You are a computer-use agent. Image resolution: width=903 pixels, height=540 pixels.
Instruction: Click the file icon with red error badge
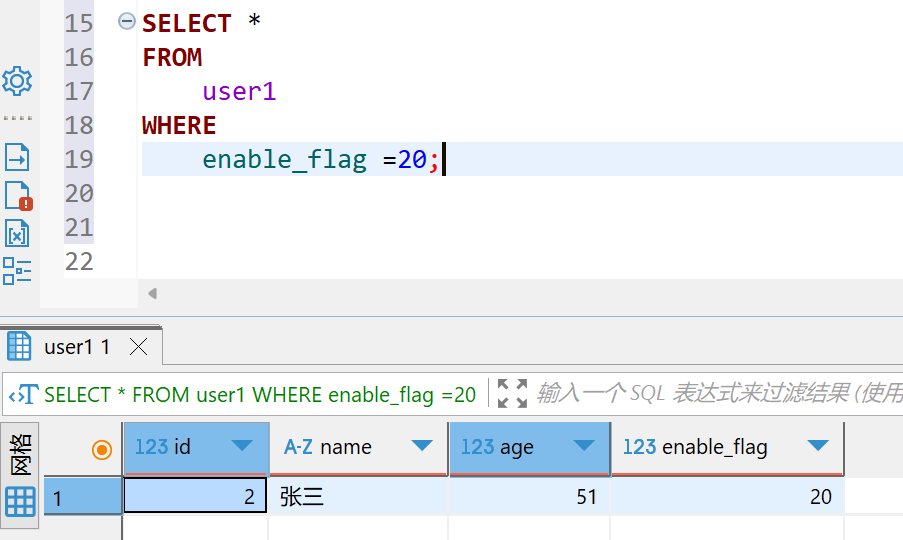point(18,196)
